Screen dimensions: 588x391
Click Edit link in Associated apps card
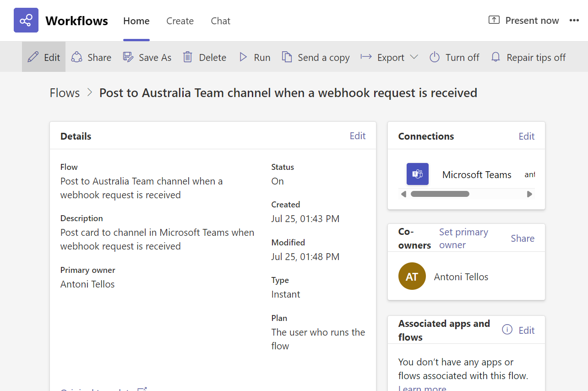point(527,330)
